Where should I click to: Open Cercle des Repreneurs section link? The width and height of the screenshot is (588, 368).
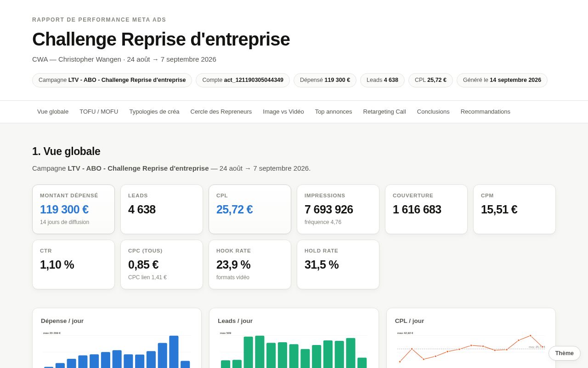click(x=221, y=112)
